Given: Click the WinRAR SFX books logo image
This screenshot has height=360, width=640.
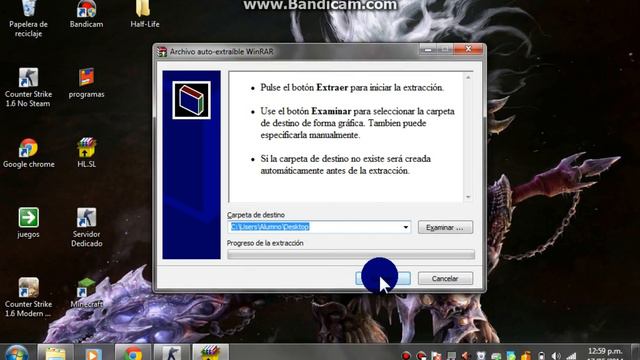Looking at the screenshot, I should tap(191, 100).
